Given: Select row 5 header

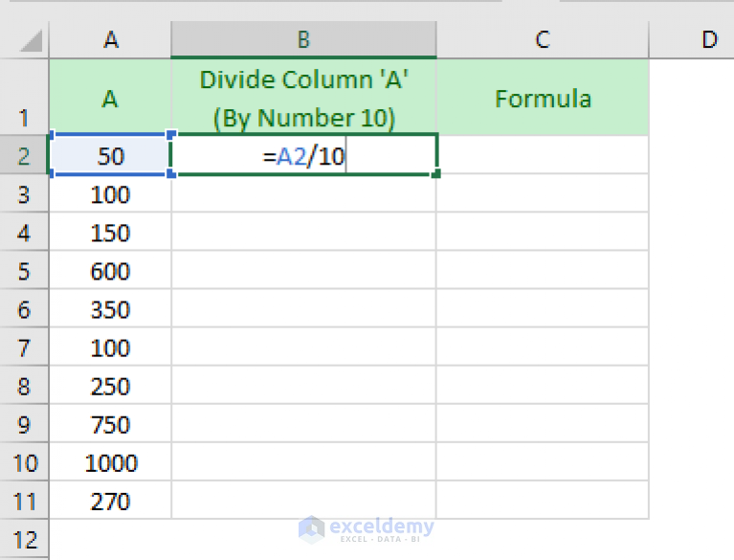Looking at the screenshot, I should tap(24, 270).
